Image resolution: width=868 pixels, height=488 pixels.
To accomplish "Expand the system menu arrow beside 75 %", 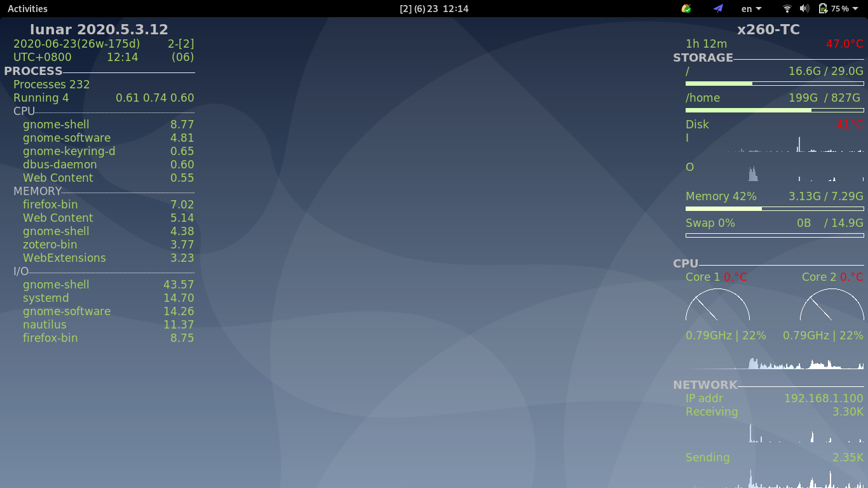I will [x=856, y=9].
